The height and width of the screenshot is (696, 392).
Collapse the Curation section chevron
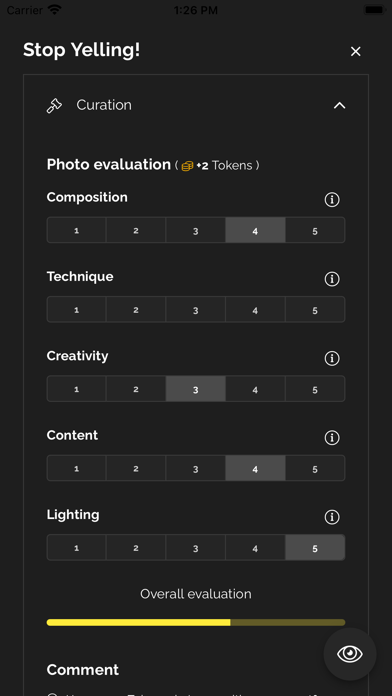pos(339,106)
